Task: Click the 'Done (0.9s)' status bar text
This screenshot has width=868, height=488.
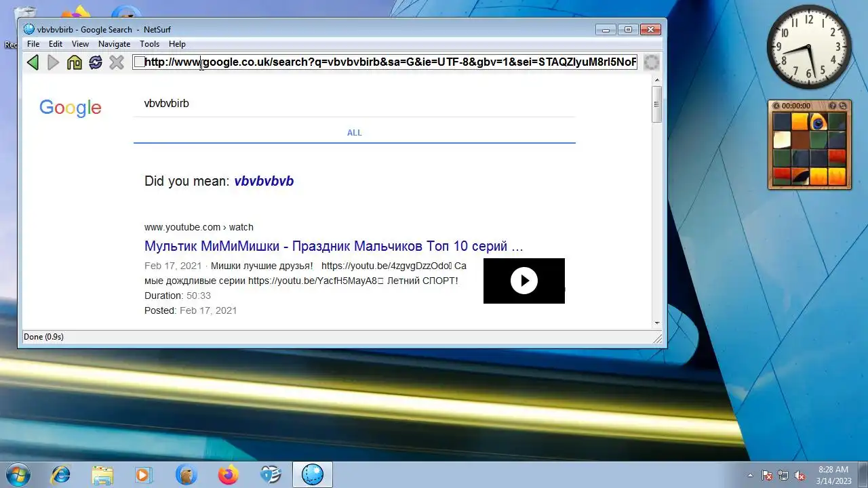Action: [44, 337]
